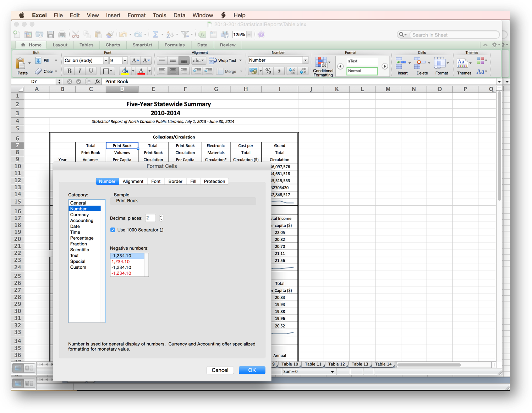
Task: Open the Window menu
Action: point(202,15)
